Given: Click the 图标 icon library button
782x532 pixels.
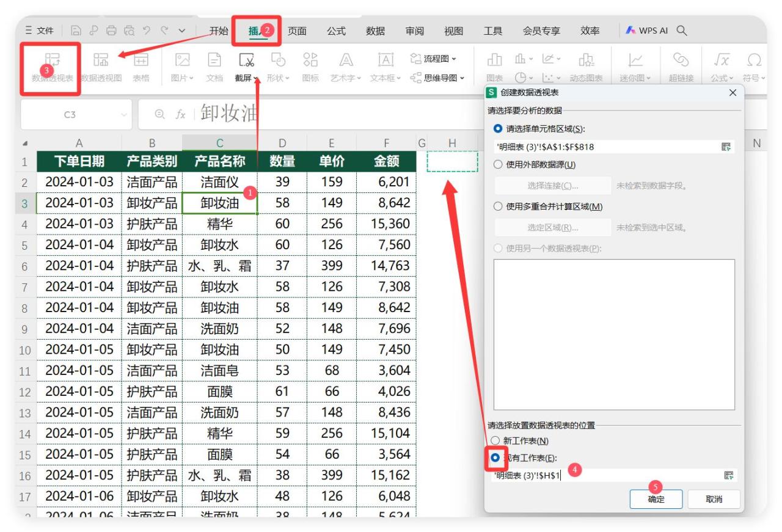Looking at the screenshot, I should (x=310, y=60).
